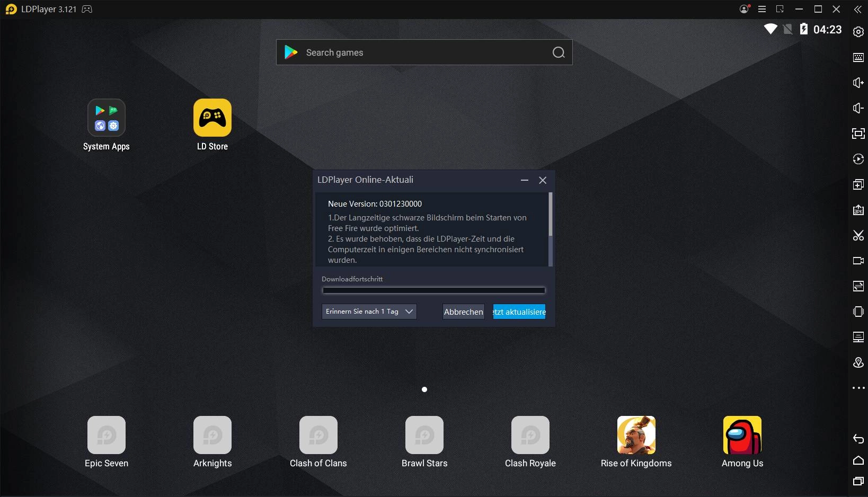This screenshot has height=497, width=868.
Task: Show more sidebar tools via three dots
Action: pyautogui.click(x=858, y=388)
